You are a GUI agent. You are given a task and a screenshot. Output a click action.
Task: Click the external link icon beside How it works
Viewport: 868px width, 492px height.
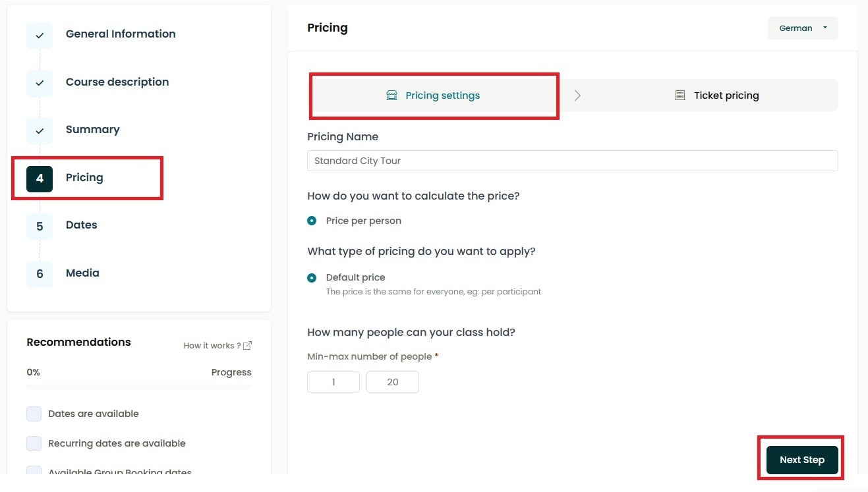click(248, 346)
